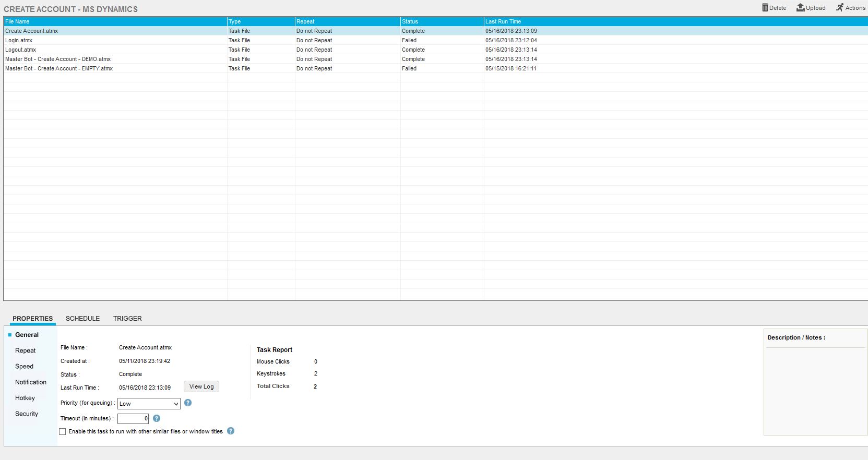
Task: Click the Description / Notes text area
Action: [815, 391]
